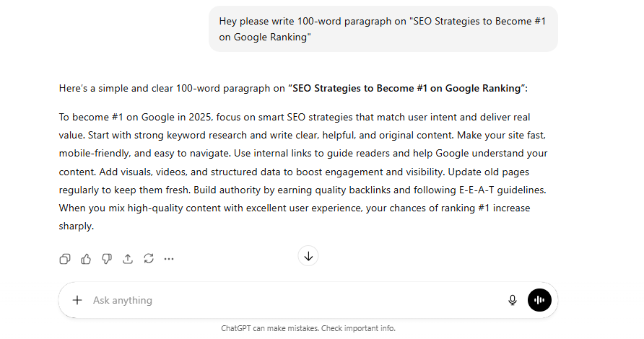The height and width of the screenshot is (339, 644).
Task: Open the plus attachment menu in composer
Action: 77,300
